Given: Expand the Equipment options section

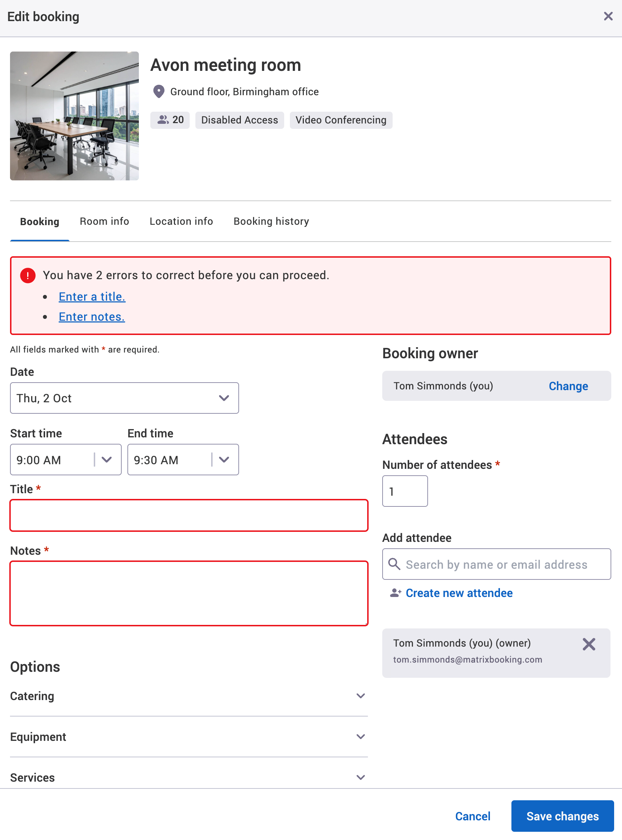Looking at the screenshot, I should point(361,737).
